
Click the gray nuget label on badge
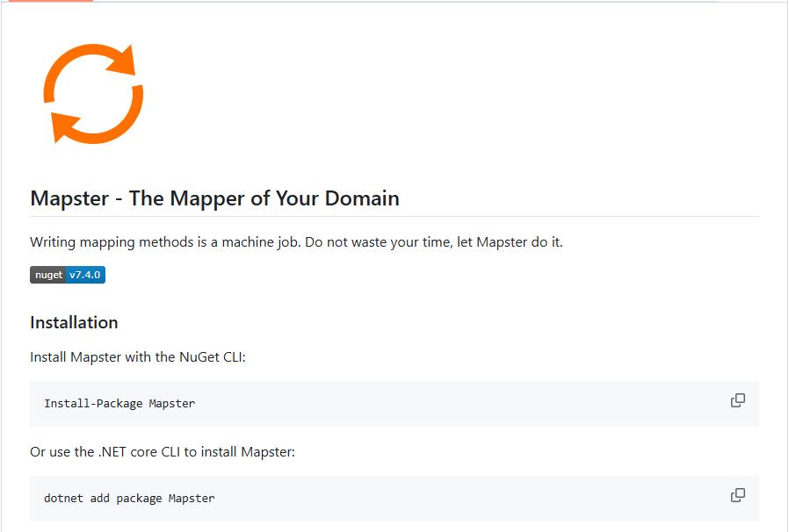click(48, 275)
